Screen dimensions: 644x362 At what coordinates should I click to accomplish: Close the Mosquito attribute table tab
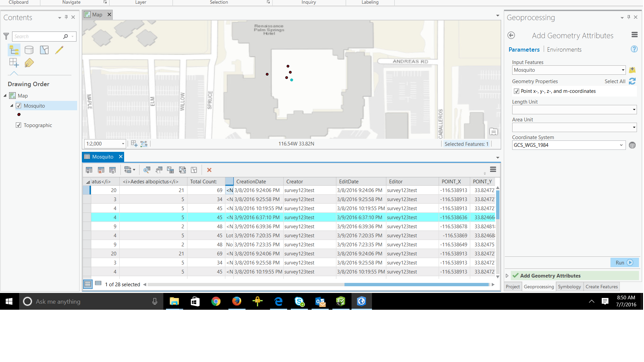[x=121, y=157]
